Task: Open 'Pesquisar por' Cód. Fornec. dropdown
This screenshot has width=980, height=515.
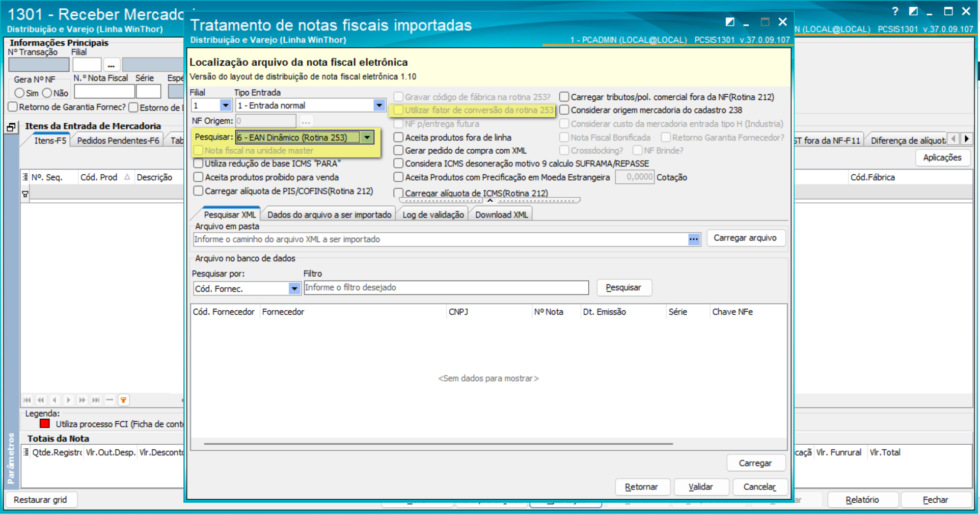Action: point(294,289)
